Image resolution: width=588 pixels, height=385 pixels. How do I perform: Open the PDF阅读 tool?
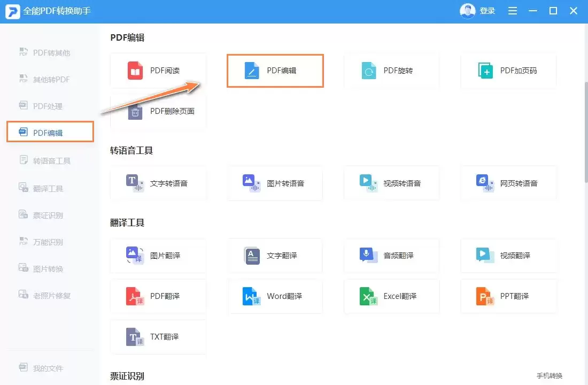click(158, 70)
